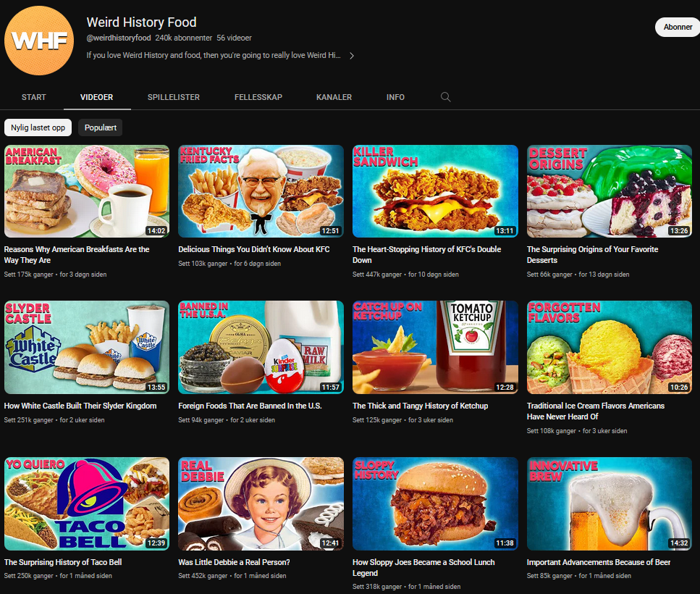Expand the channel description chevron arrow

click(x=352, y=56)
